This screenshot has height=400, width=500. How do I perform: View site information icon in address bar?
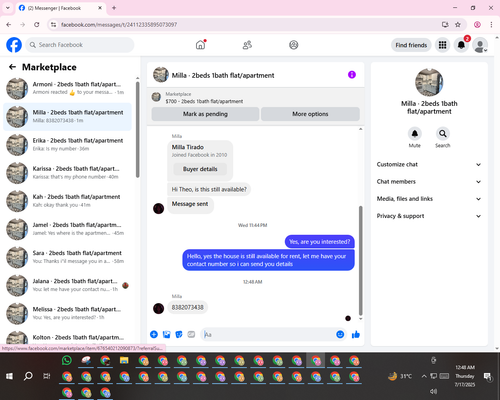pos(53,25)
